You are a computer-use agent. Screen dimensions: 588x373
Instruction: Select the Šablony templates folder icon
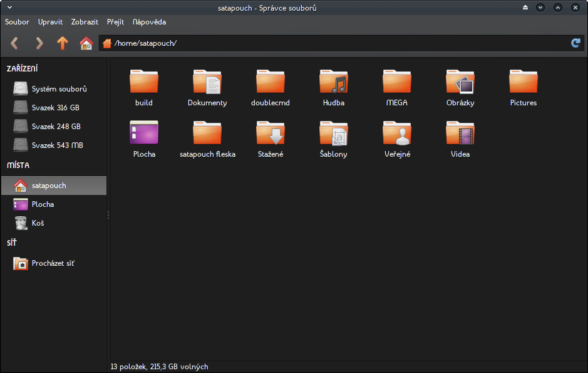point(334,132)
